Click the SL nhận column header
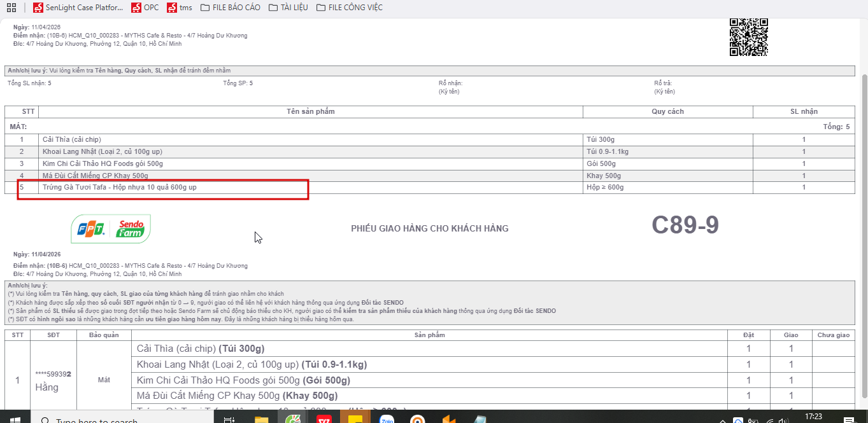 coord(804,112)
